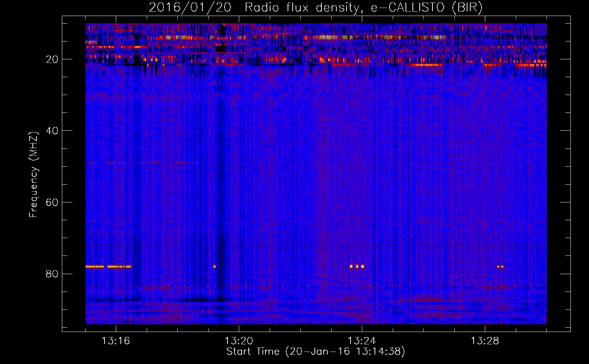The height and width of the screenshot is (364, 589).
Task: Click the 20 MHz tick label
Action: coord(52,59)
